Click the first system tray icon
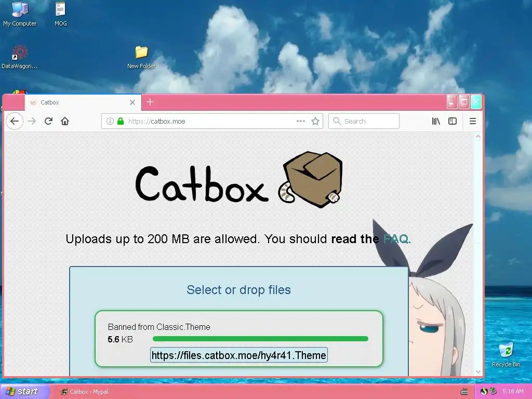Viewport: 532px width, 399px height. 484,392
